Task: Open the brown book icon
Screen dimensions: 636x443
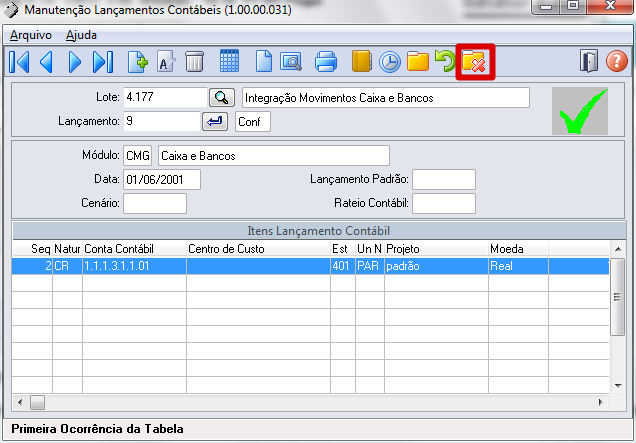Action: pos(361,61)
